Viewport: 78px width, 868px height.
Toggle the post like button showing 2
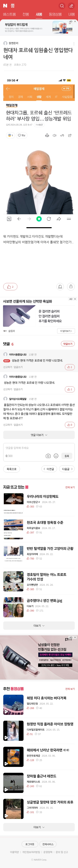(x=10, y=287)
